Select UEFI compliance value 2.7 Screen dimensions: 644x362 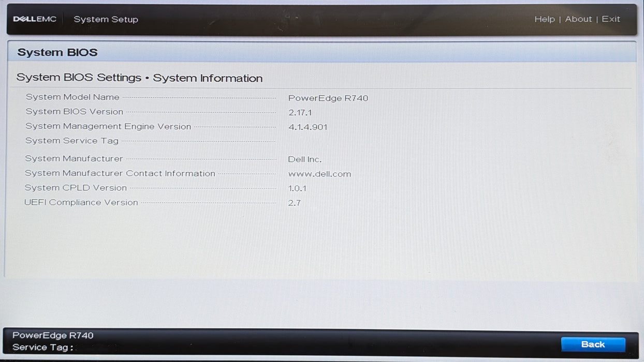click(295, 203)
